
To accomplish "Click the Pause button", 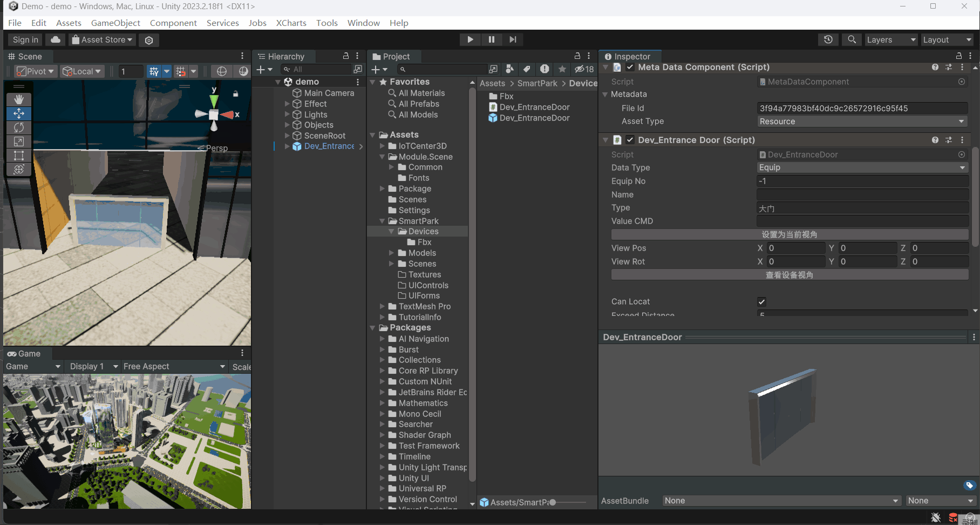I will (x=491, y=39).
